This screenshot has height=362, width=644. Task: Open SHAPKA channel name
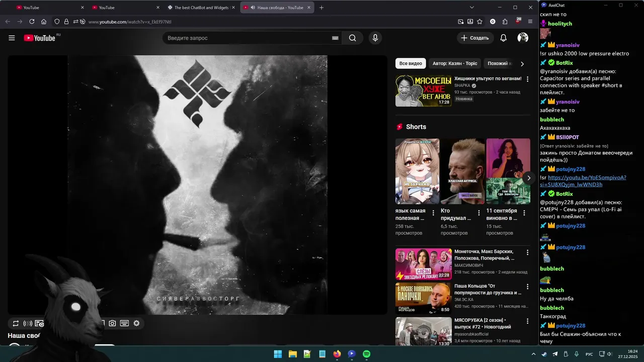pos(462,85)
